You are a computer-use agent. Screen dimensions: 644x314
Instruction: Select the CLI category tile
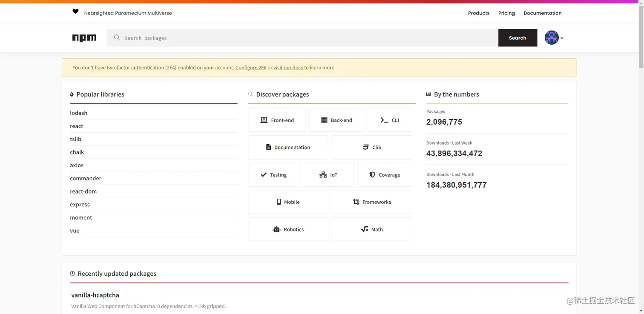click(390, 120)
